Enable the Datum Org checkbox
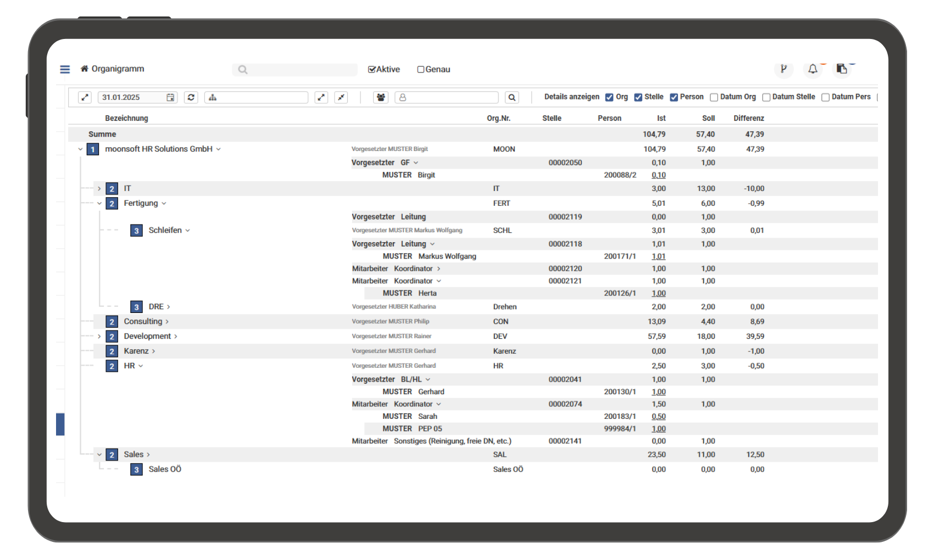This screenshot has height=560, width=934. click(x=714, y=97)
